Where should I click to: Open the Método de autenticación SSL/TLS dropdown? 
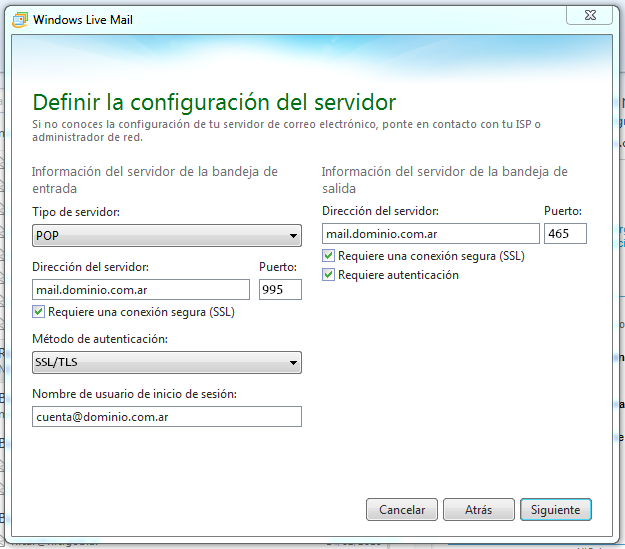(x=167, y=362)
